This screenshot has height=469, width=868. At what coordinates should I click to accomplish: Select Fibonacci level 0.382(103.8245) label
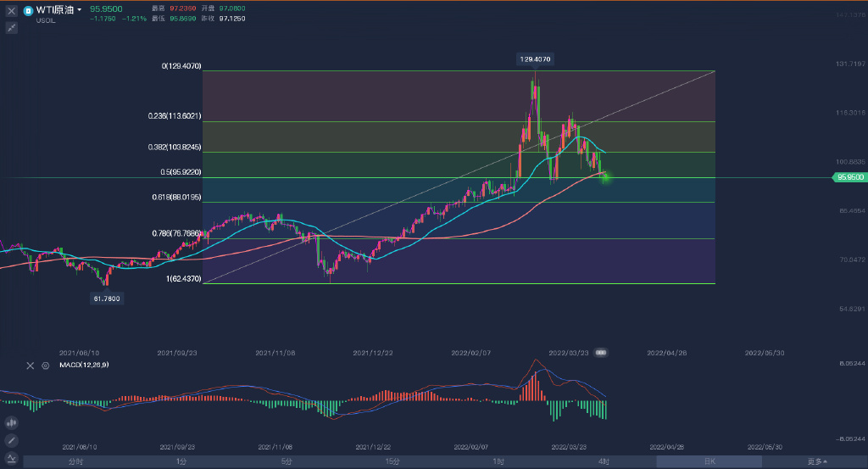[175, 148]
